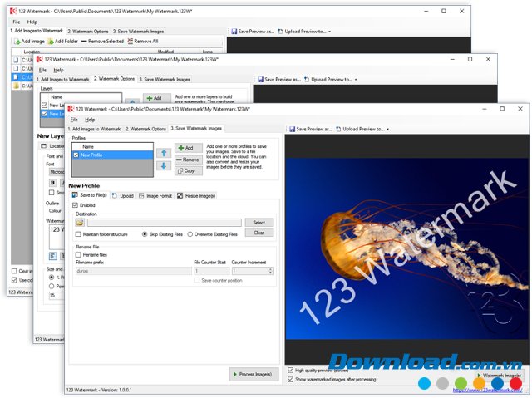Select '3. Save Watermark Images' tab in middle window
Image resolution: width=532 pixels, height=398 pixels.
coord(165,79)
